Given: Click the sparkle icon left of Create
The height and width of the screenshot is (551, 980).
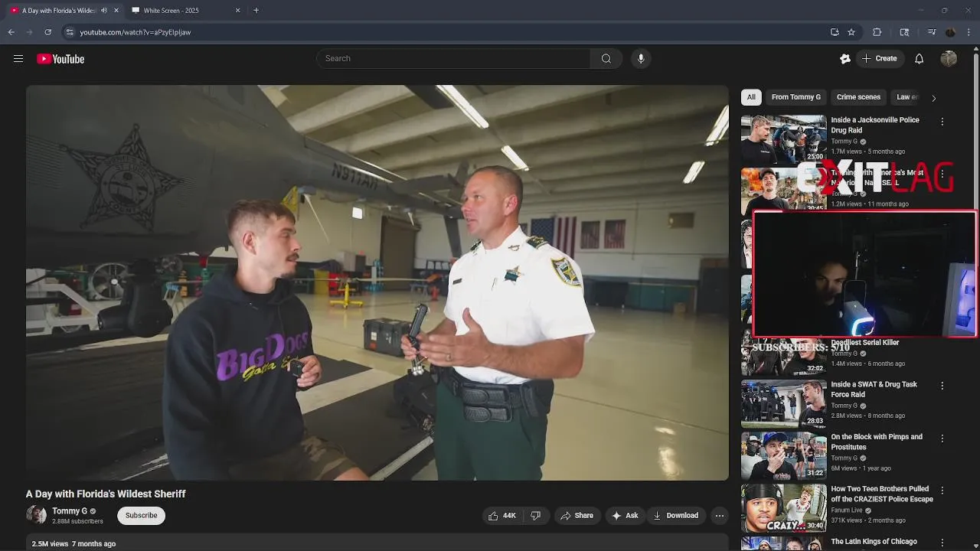Looking at the screenshot, I should [845, 59].
